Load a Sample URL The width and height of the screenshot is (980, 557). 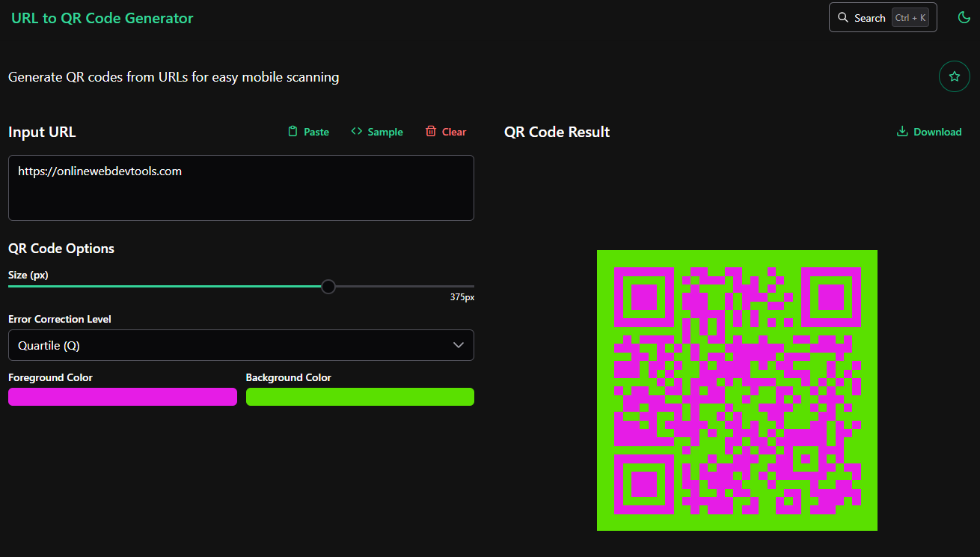coord(377,132)
